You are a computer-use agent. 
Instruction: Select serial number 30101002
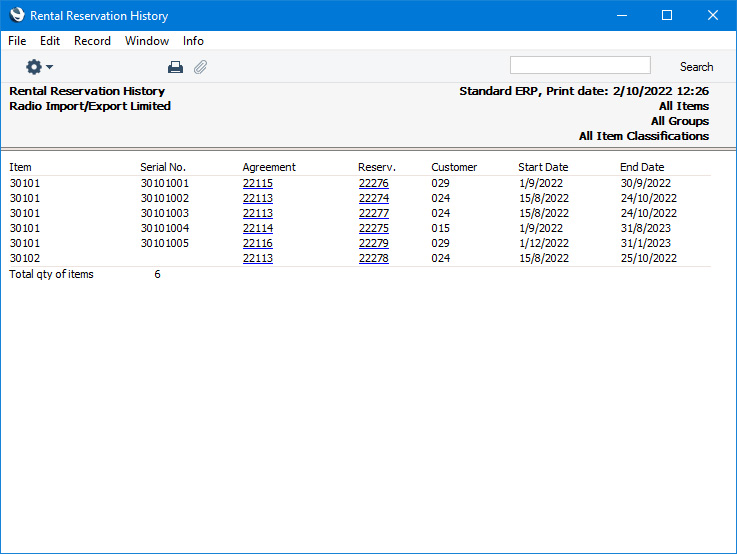click(165, 198)
